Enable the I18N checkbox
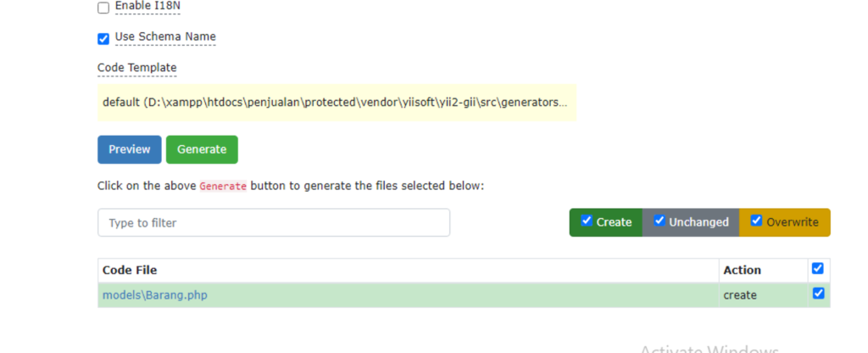The width and height of the screenshot is (868, 353). click(x=103, y=8)
